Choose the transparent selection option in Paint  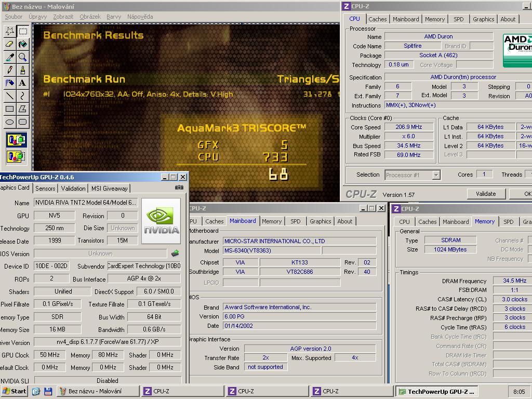point(16,156)
